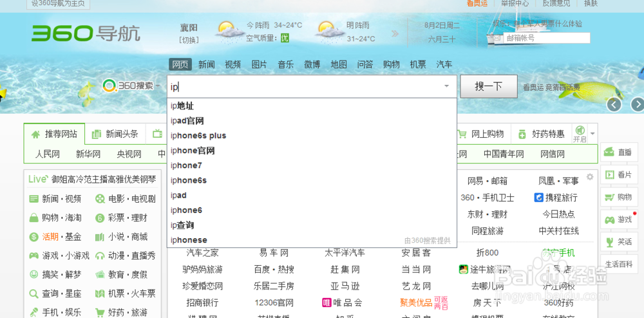644x318 pixels.
Task: Click the 唯品会 pink icon
Action: pos(327,303)
